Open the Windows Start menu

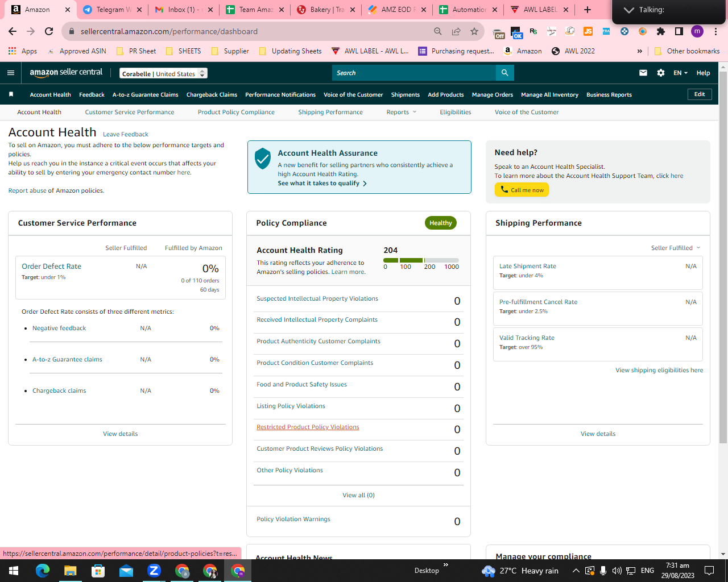point(14,571)
